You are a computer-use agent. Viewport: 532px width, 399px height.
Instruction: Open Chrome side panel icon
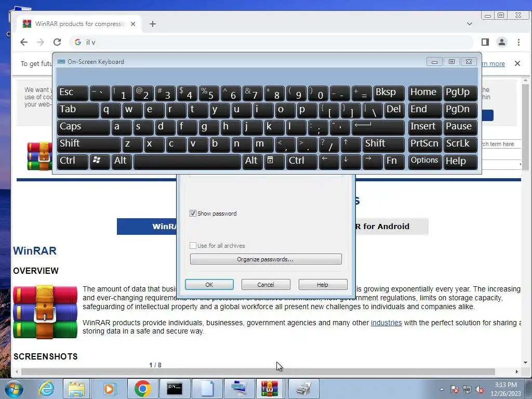(x=485, y=42)
